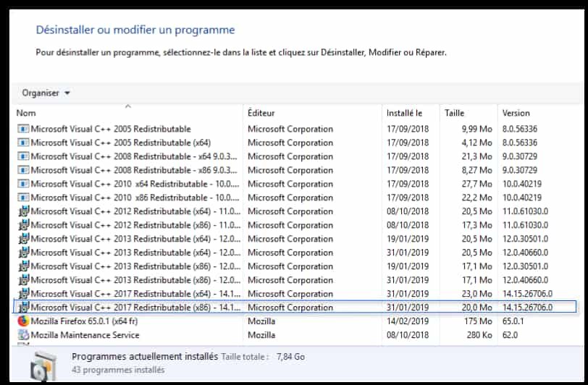The width and height of the screenshot is (588, 385).
Task: Click the icon of Visual C++ 2005 Redistributable 9,99 Mo
Action: [x=23, y=129]
